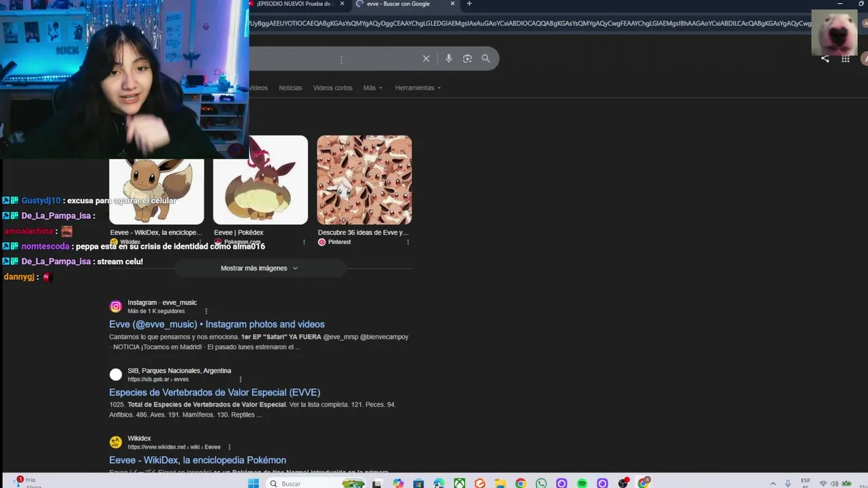The height and width of the screenshot is (488, 868).
Task: Click the 'Eevee | Pokédex' caption
Action: 239,232
